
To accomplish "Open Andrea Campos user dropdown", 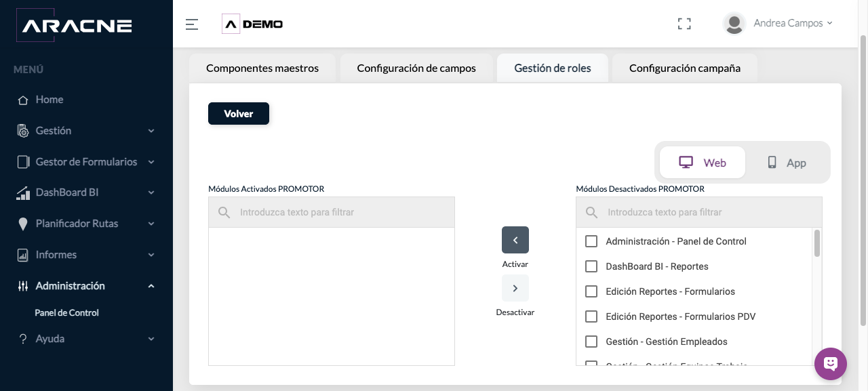I will [x=793, y=23].
